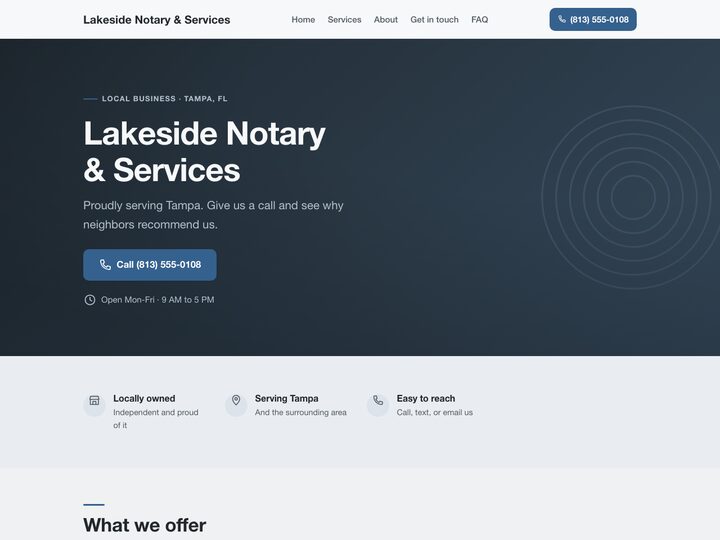The image size is (720, 540).
Task: Click the Proudly serving Tampa tagline paragraph
Action: pyautogui.click(x=213, y=215)
